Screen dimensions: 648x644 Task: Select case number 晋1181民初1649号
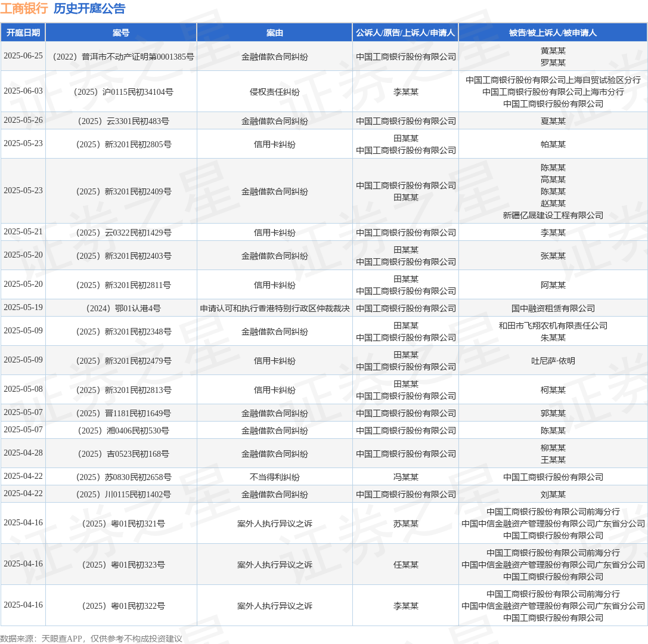pyautogui.click(x=123, y=413)
